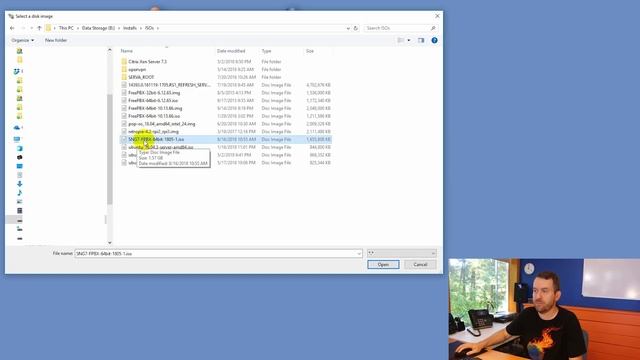Image resolution: width=640 pixels, height=360 pixels.
Task: Open the Organize menu
Action: tap(22, 40)
